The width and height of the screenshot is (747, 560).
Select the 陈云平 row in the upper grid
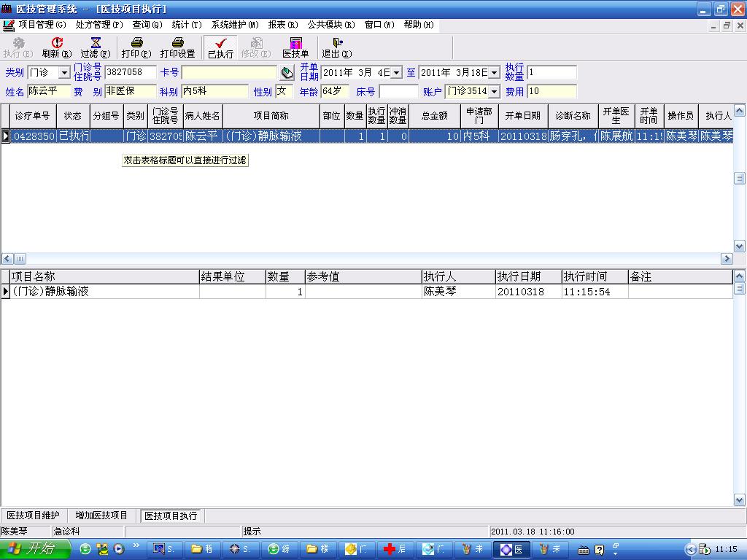tap(201, 136)
